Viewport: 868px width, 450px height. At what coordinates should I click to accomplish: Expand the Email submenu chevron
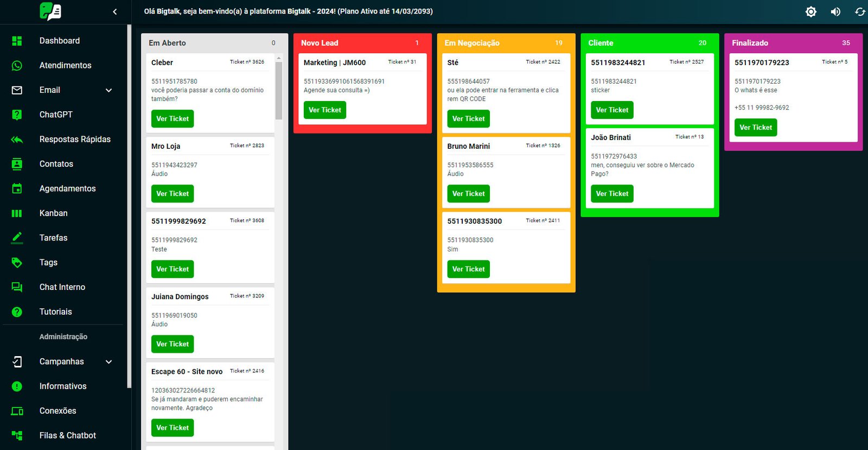(x=108, y=90)
